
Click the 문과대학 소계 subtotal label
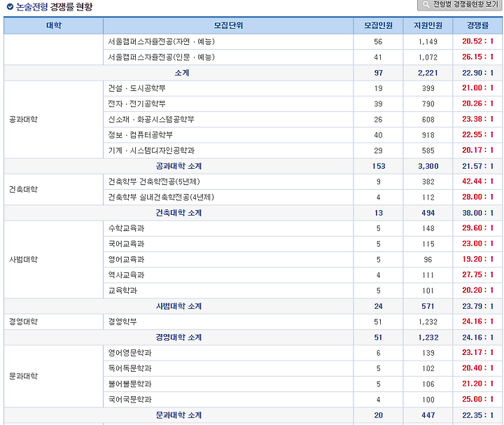pos(178,415)
